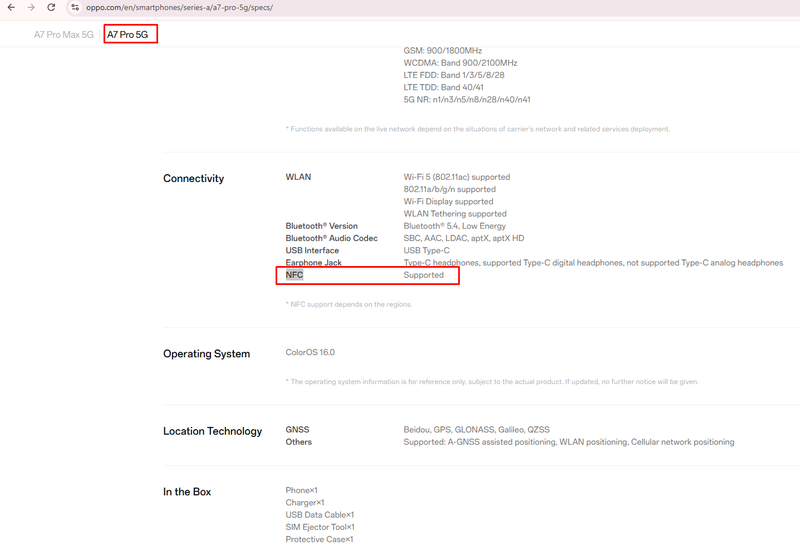
Task: Click the oppo.com URL in address bar
Action: point(179,7)
